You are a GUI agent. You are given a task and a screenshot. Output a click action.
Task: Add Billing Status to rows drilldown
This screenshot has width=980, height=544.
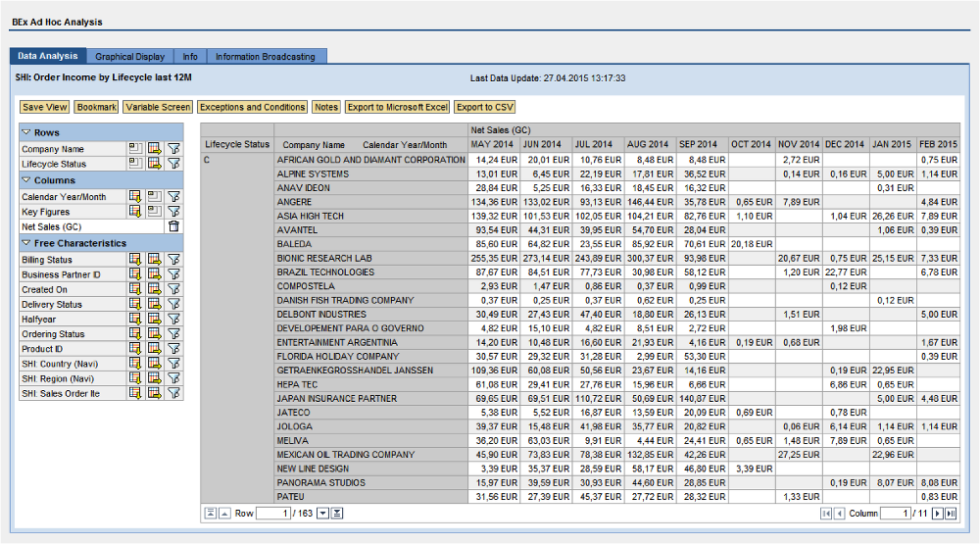(135, 260)
